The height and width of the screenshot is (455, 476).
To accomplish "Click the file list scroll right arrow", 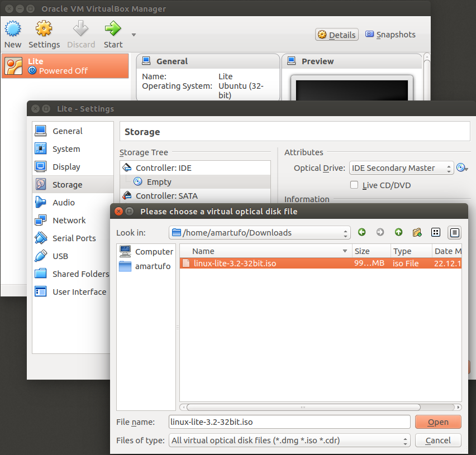I will point(458,407).
